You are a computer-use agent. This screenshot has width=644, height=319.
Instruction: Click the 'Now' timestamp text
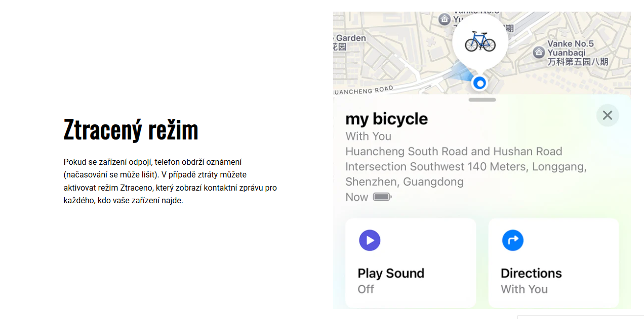pos(356,197)
